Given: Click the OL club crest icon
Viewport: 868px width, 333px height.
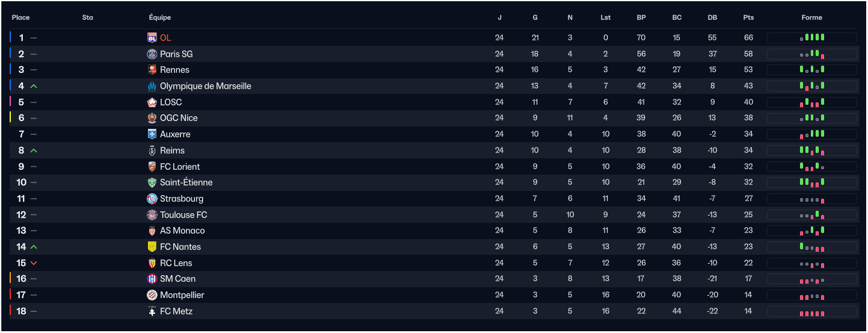Looking at the screenshot, I should pos(152,38).
